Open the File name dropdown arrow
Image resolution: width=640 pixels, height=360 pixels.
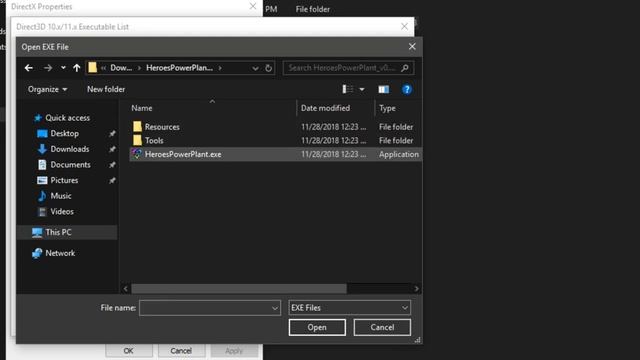(x=275, y=308)
